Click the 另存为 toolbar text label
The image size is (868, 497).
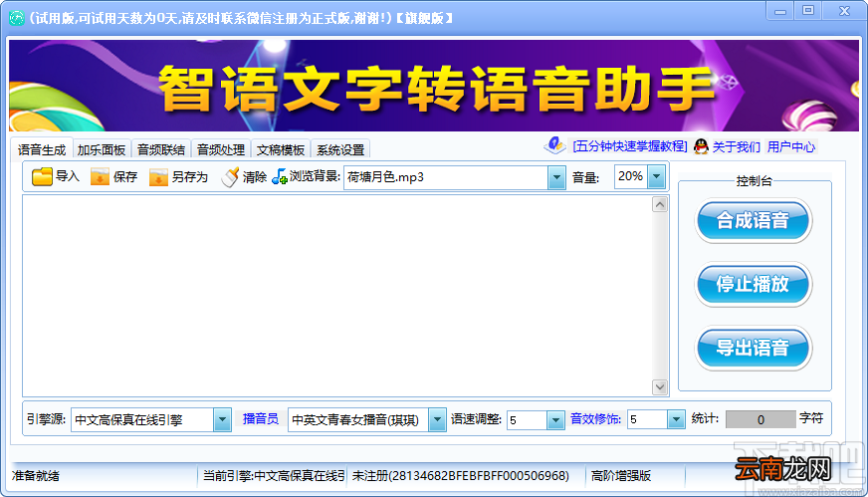click(x=190, y=176)
